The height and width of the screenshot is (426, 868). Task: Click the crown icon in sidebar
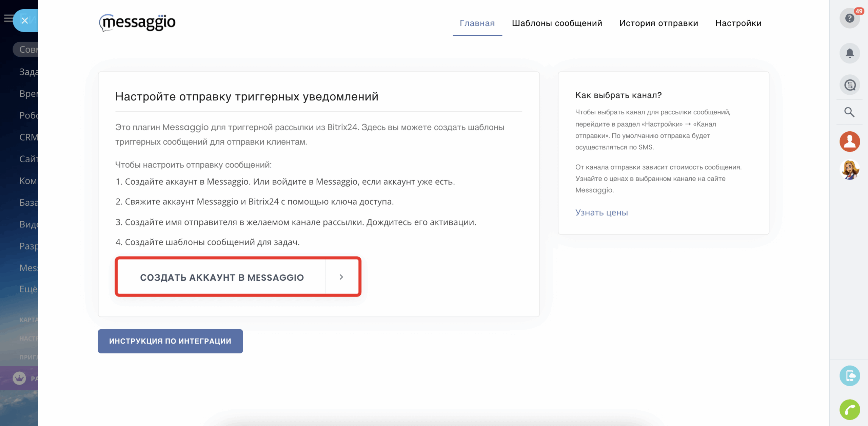pyautogui.click(x=19, y=378)
